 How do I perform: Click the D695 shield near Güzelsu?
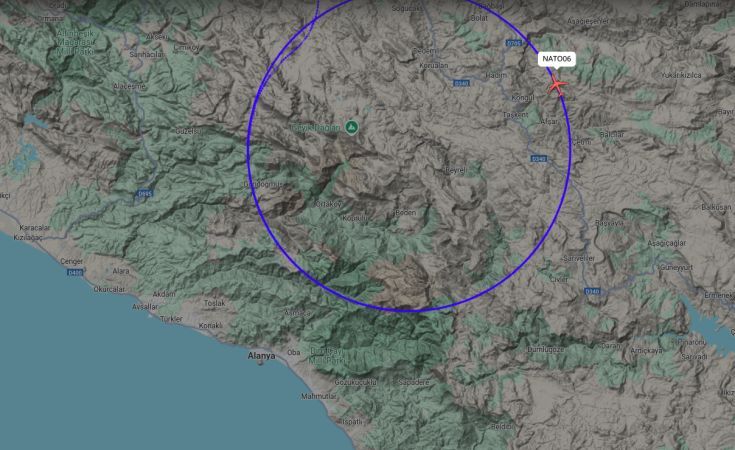(143, 193)
